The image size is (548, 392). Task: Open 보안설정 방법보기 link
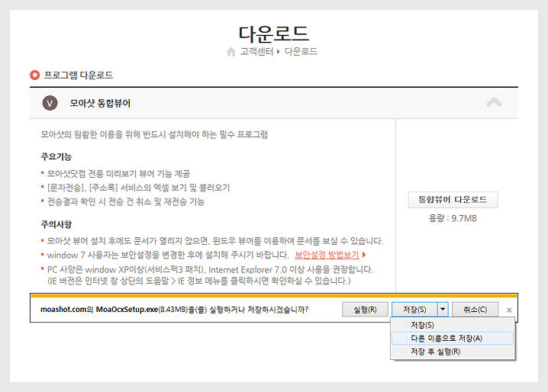point(327,255)
